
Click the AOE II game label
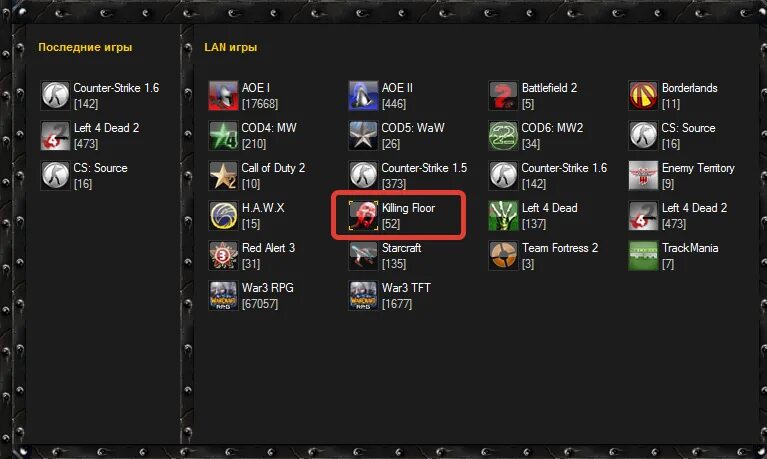coord(397,88)
